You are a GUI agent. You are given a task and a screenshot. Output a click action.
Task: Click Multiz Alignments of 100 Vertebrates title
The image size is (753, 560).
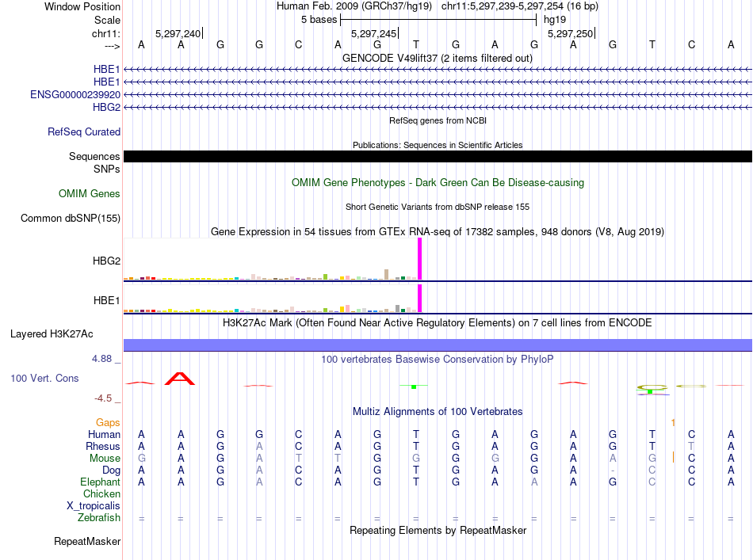click(438, 411)
